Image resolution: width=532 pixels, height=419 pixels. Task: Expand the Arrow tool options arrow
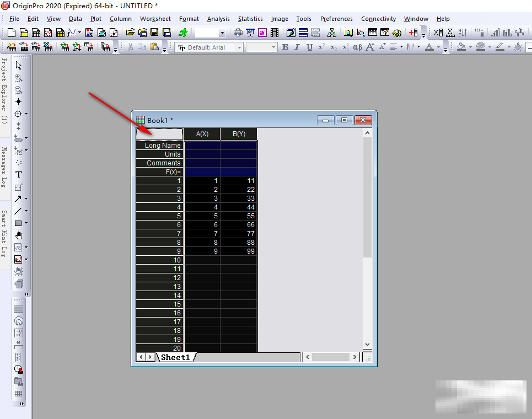point(26,199)
